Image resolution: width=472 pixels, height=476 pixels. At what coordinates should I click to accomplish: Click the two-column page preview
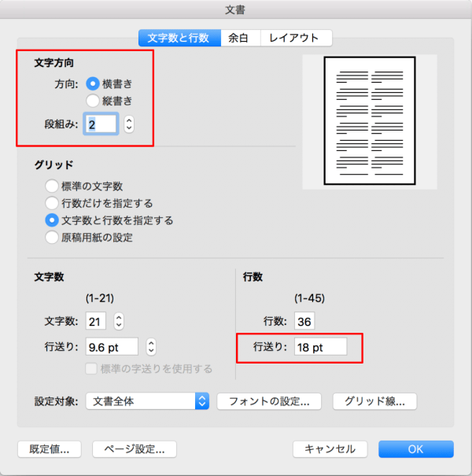point(370,121)
